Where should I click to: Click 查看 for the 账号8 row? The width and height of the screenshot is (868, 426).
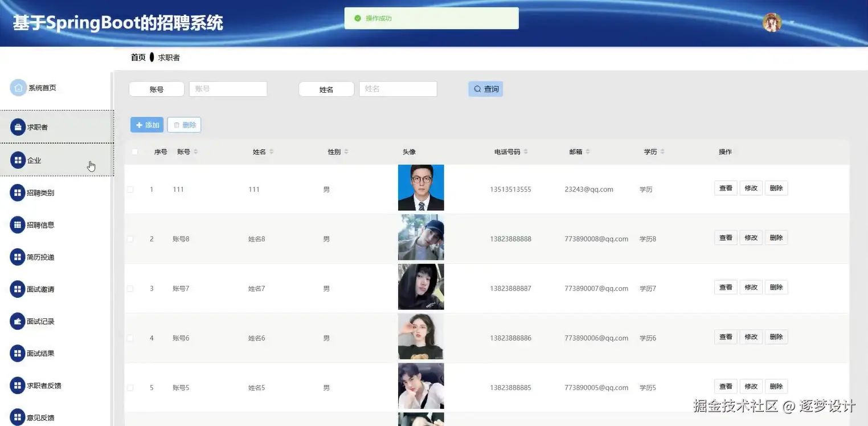[726, 237]
